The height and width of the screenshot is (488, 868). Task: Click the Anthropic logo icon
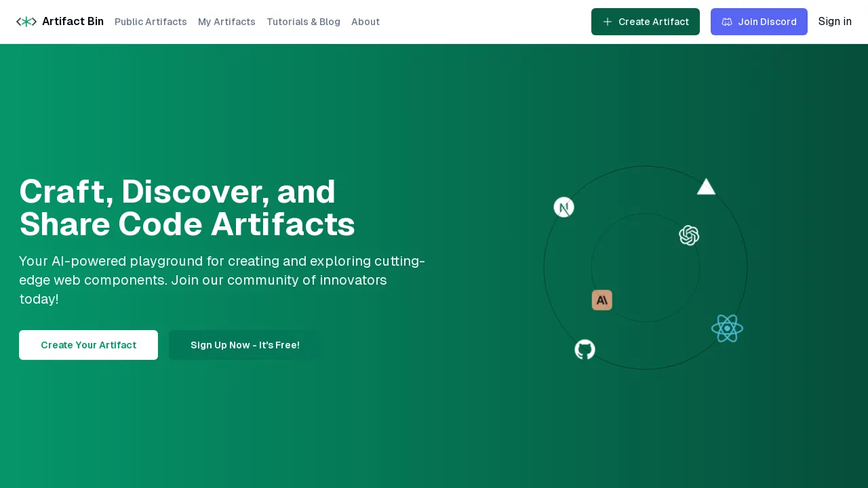coord(602,300)
